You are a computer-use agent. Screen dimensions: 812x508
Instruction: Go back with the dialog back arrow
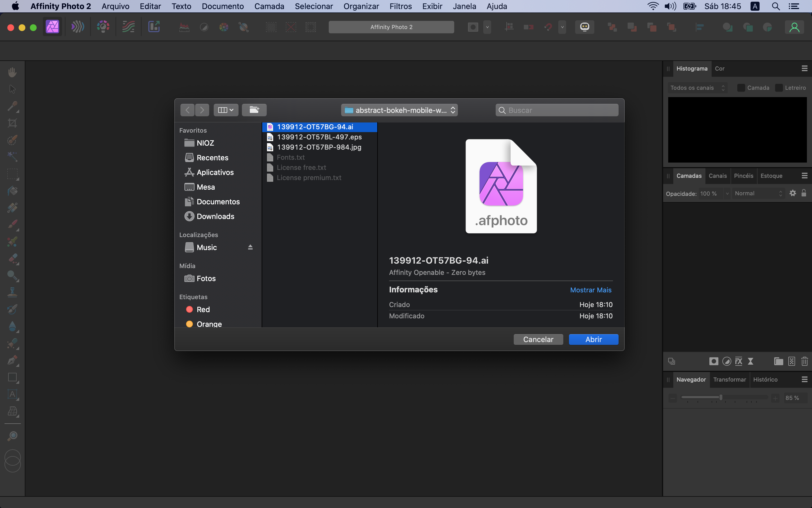pyautogui.click(x=187, y=110)
